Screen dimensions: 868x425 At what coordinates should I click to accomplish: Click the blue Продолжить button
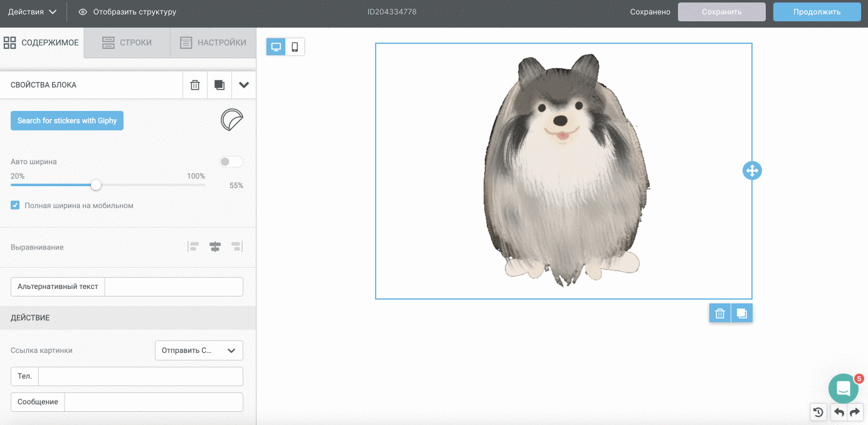coord(817,12)
